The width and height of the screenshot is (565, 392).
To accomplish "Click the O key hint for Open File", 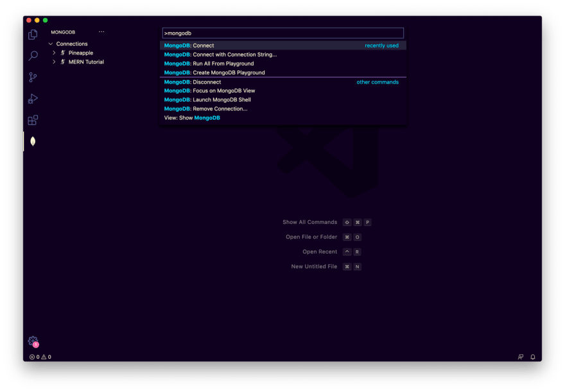I will (357, 237).
